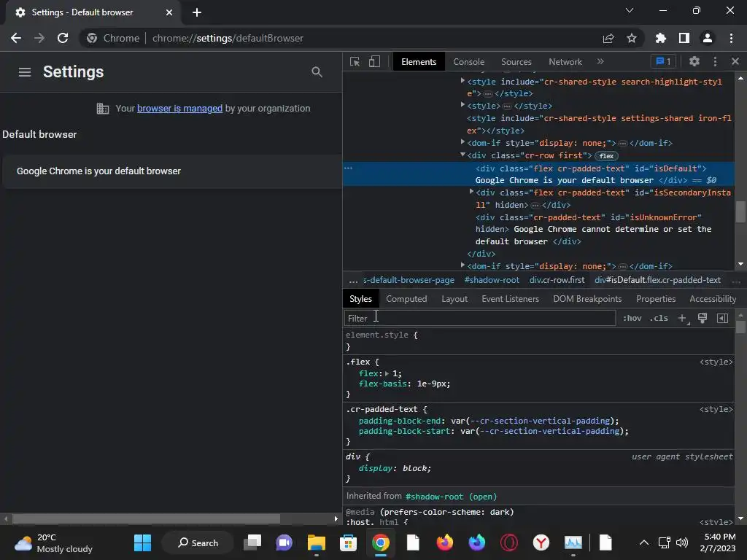Open the Chrome three-dot menu

click(x=731, y=38)
